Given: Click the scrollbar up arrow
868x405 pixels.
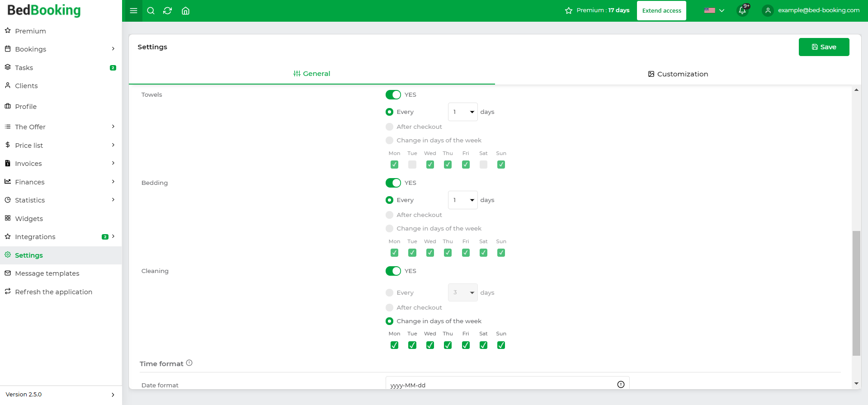Looking at the screenshot, I should (x=856, y=90).
